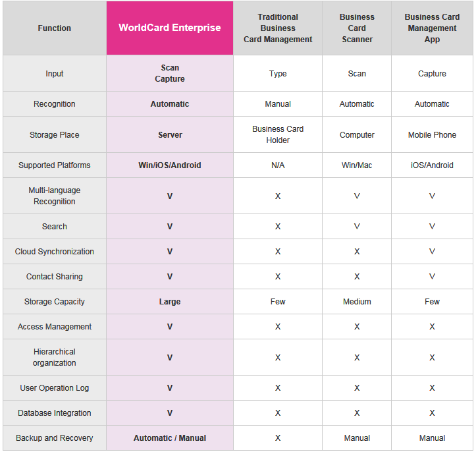476x454 pixels.
Task: Select the Backup and Recovery row label
Action: 55,438
